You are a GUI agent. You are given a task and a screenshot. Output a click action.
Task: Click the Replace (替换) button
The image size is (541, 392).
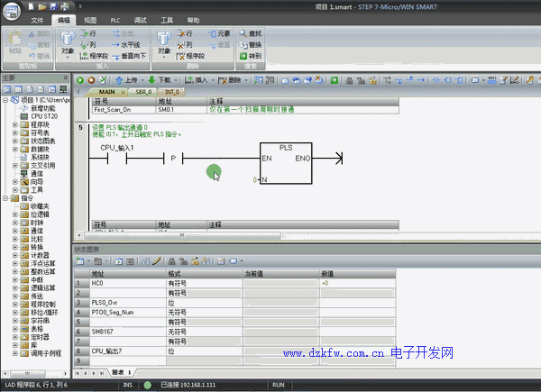251,45
